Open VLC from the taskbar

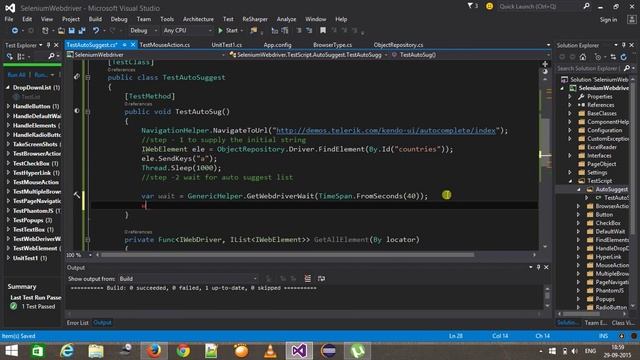point(270,351)
